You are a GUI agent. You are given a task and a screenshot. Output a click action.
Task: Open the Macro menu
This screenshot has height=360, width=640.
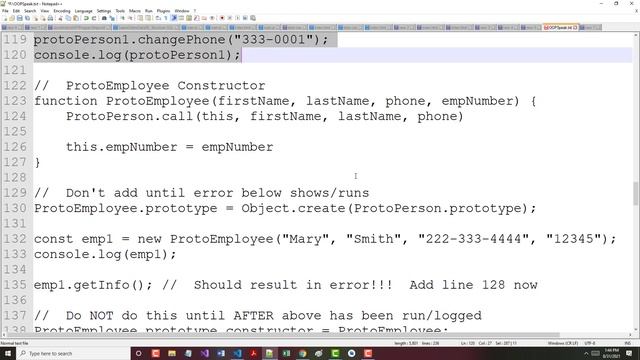pyautogui.click(x=135, y=11)
